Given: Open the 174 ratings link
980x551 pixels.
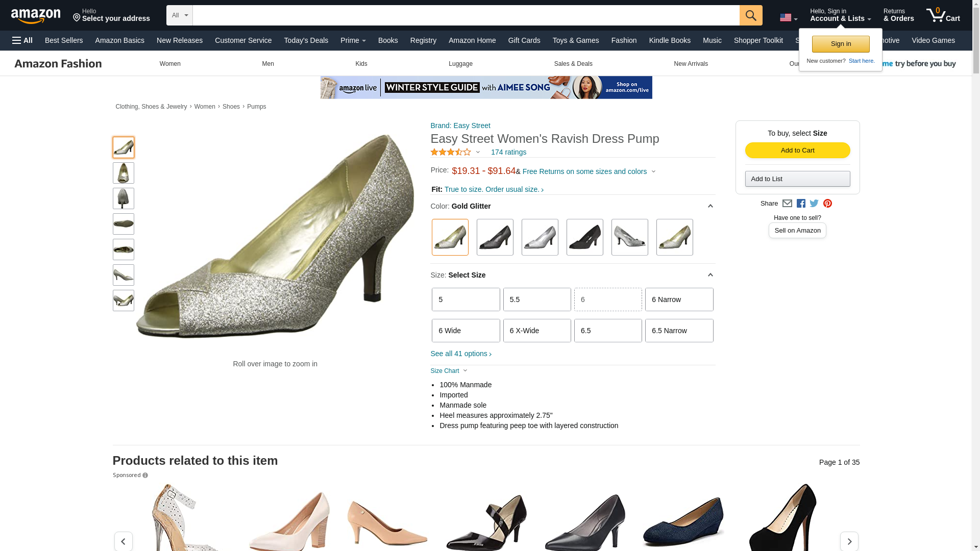Looking at the screenshot, I should (x=508, y=152).
